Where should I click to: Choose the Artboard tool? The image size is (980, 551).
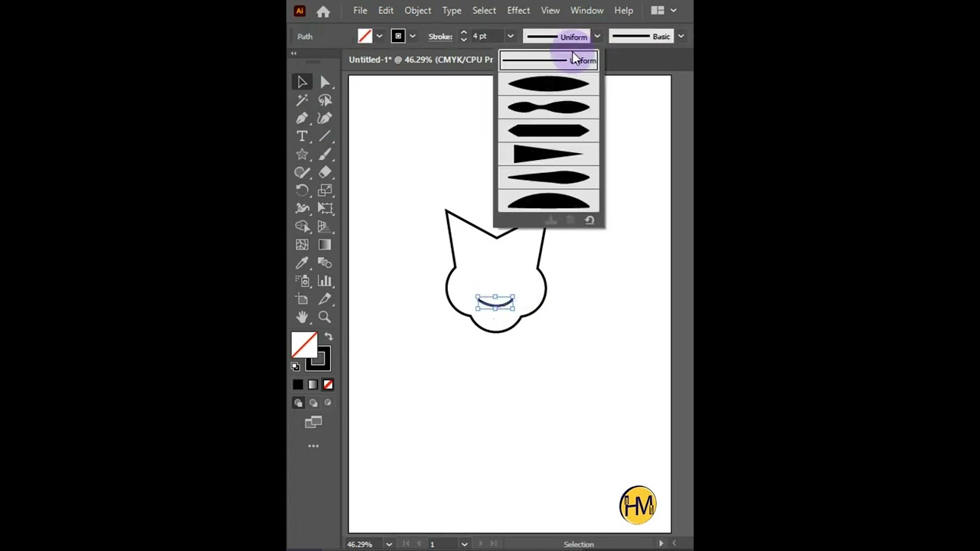pyautogui.click(x=302, y=299)
